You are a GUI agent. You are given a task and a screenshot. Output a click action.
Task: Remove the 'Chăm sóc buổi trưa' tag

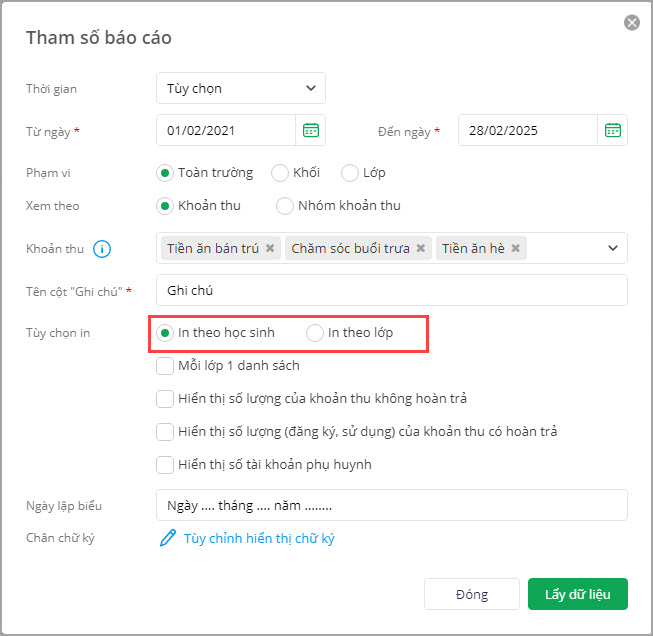point(421,249)
